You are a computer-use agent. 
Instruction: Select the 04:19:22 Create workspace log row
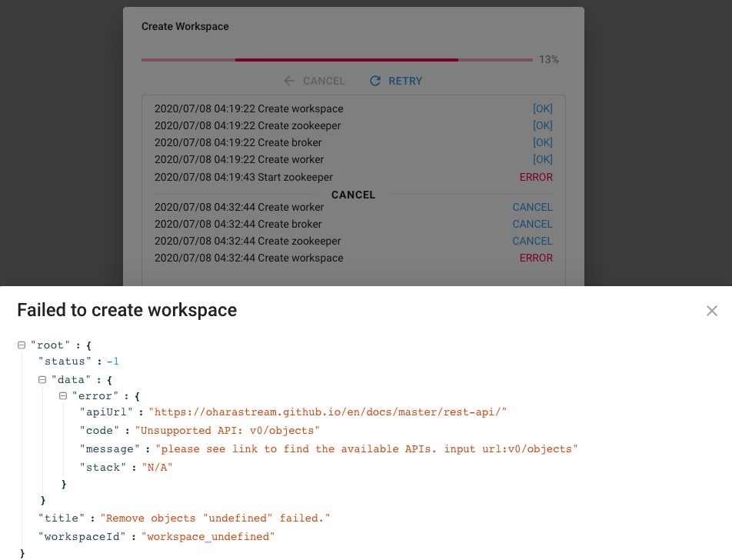(354, 108)
